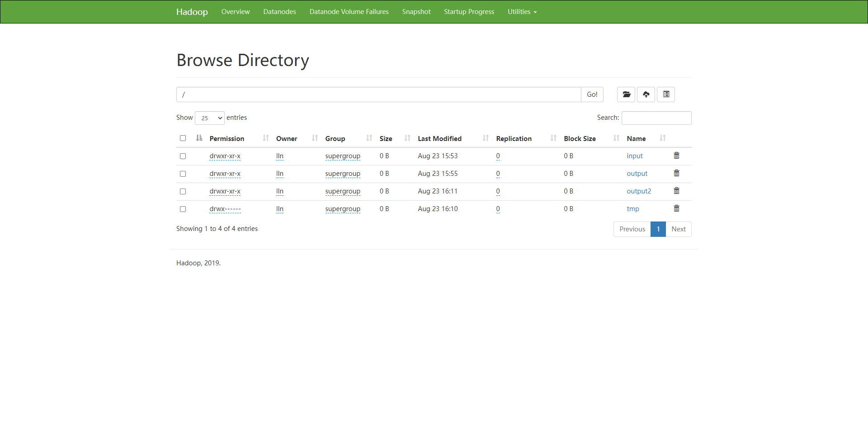Image resolution: width=868 pixels, height=438 pixels.
Task: Edit replication value of input row
Action: pos(498,156)
